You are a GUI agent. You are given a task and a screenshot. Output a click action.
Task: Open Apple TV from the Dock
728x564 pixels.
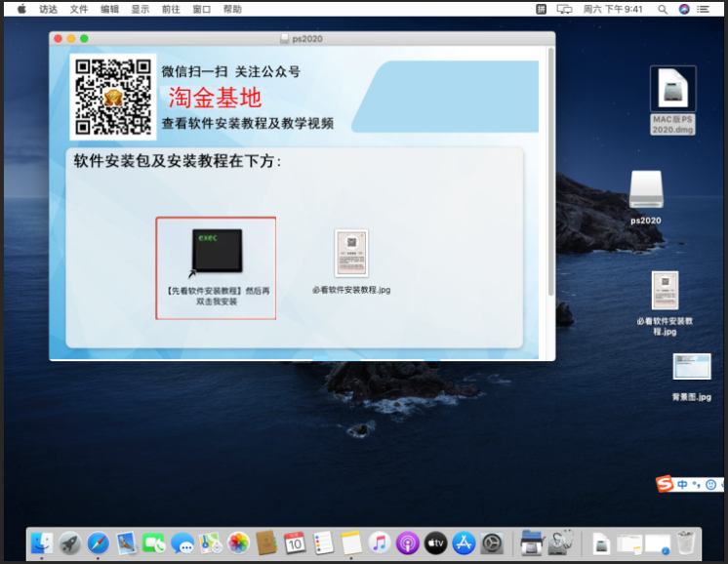pyautogui.click(x=435, y=543)
